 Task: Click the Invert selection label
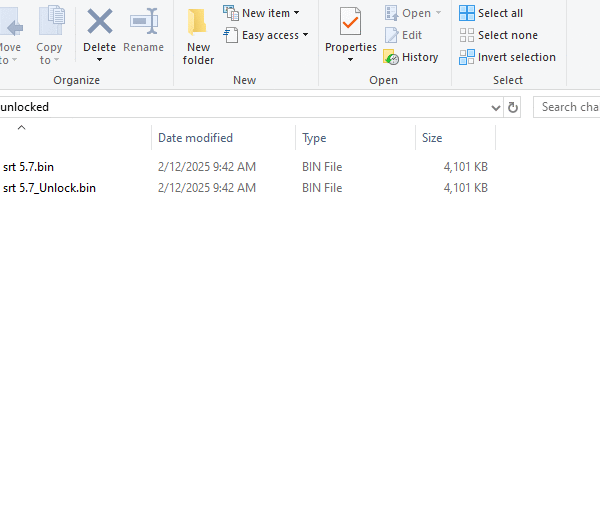pos(517,57)
